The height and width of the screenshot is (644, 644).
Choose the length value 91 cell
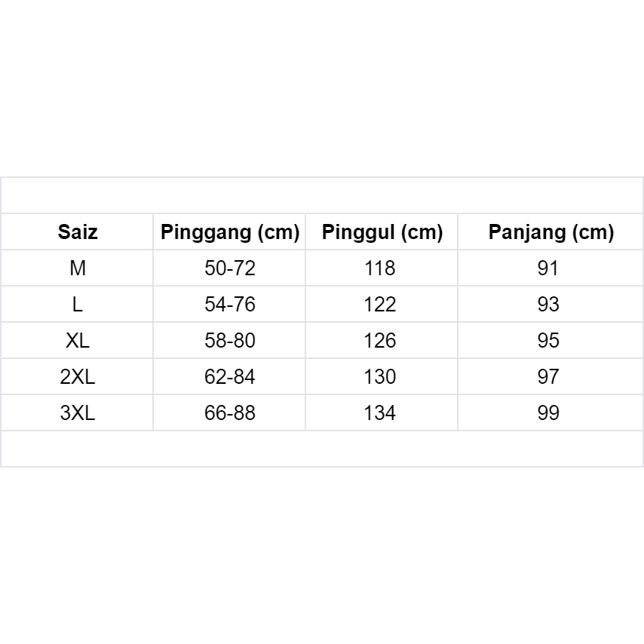point(548,268)
